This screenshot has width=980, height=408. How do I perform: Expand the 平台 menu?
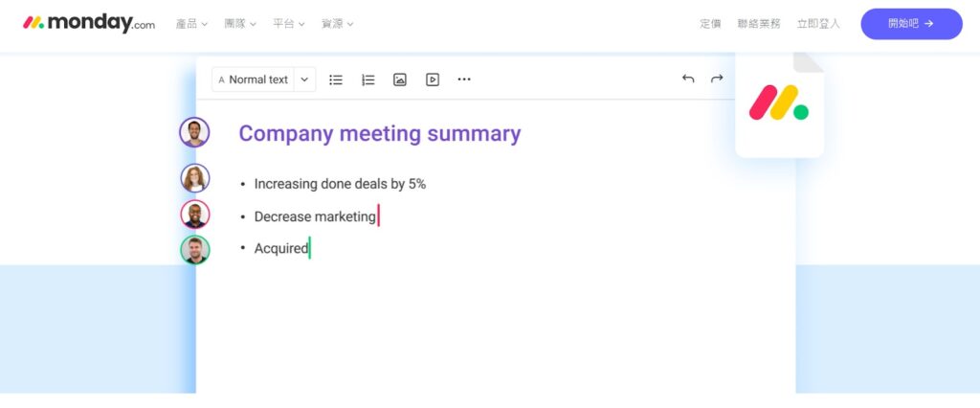pyautogui.click(x=289, y=24)
